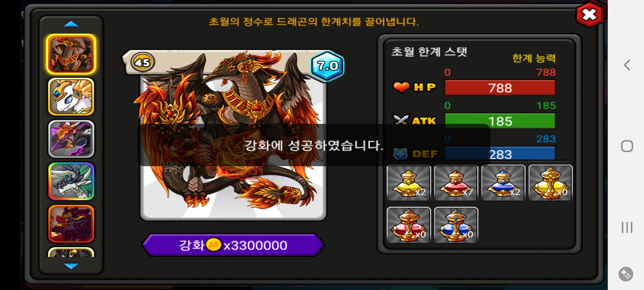Tap the red HP 788 bar

[x=500, y=88]
